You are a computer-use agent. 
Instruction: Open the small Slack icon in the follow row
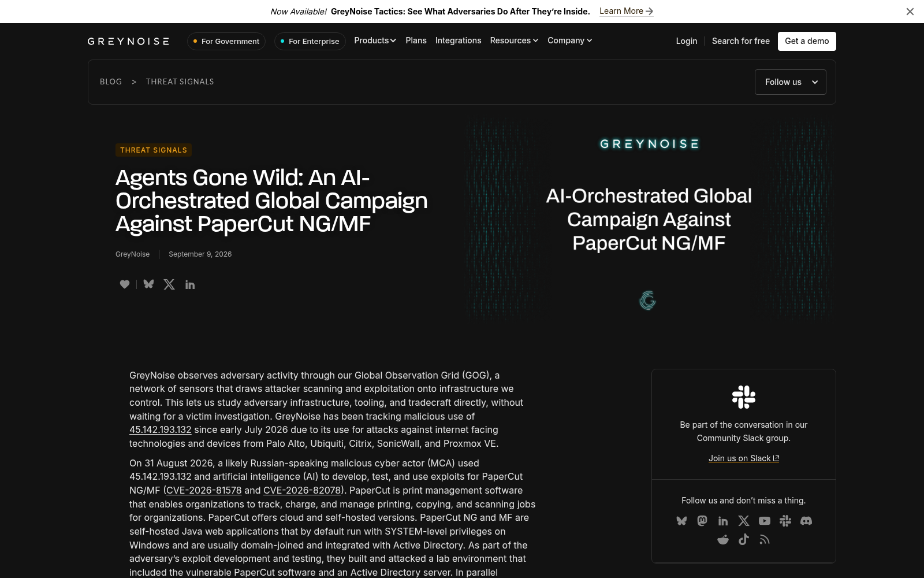785,521
